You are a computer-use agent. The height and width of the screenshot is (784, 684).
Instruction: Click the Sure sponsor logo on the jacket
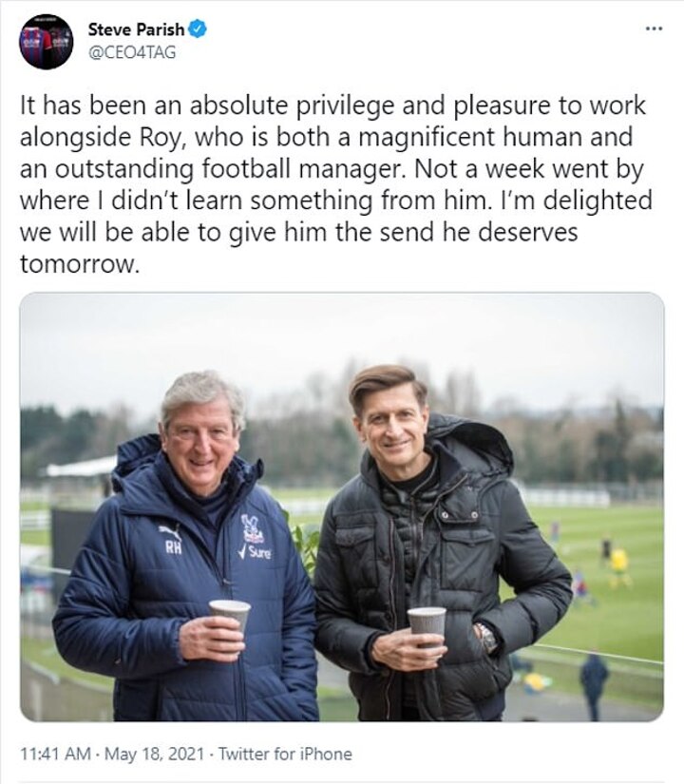tap(256, 552)
